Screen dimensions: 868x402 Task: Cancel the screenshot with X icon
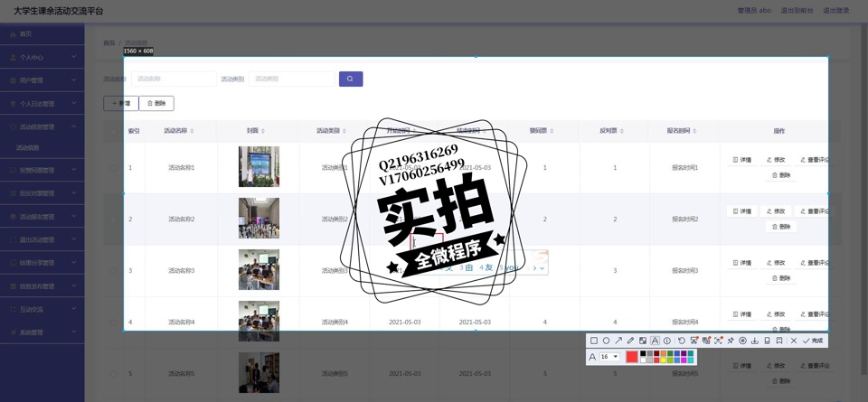[794, 341]
